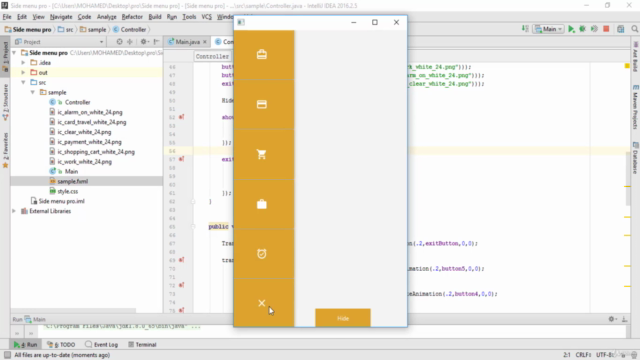Open the search everywhere magnifier icon

(635, 29)
